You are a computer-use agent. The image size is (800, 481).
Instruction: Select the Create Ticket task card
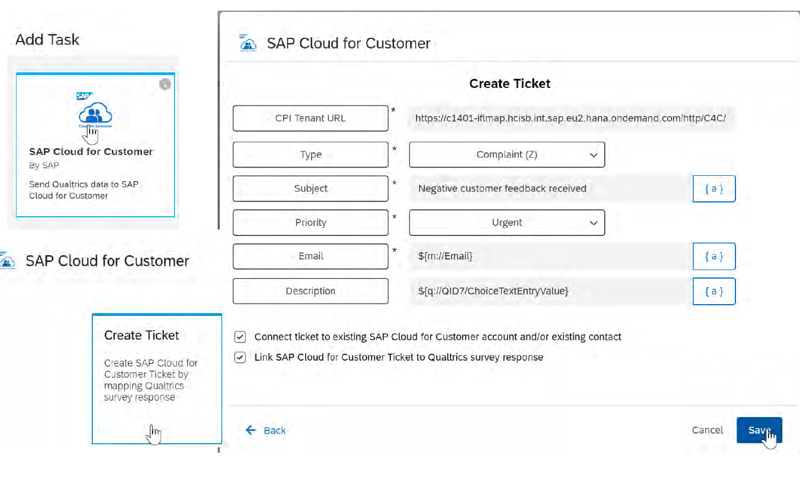click(x=157, y=378)
